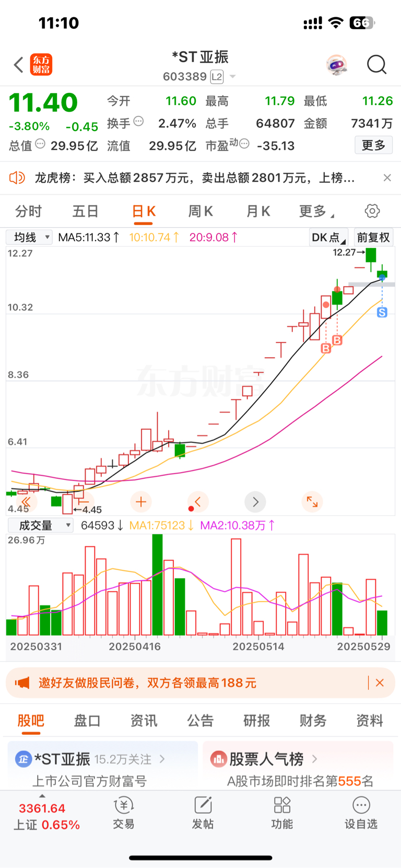Tap the blue S sell marker

382,312
